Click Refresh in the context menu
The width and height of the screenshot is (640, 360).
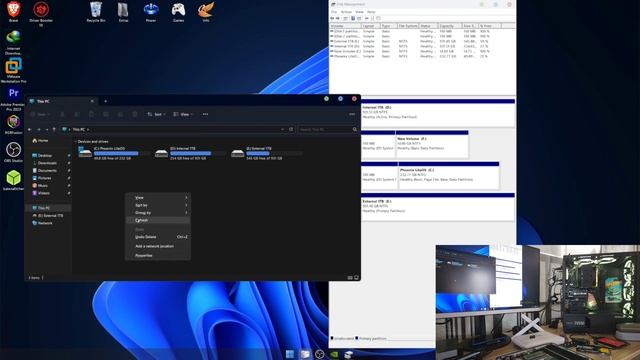coord(158,220)
